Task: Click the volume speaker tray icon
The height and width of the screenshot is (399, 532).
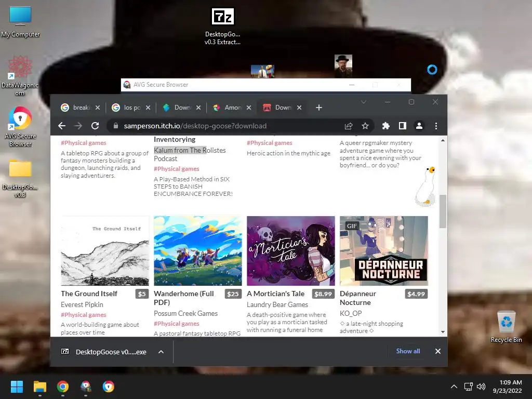Action: point(481,387)
